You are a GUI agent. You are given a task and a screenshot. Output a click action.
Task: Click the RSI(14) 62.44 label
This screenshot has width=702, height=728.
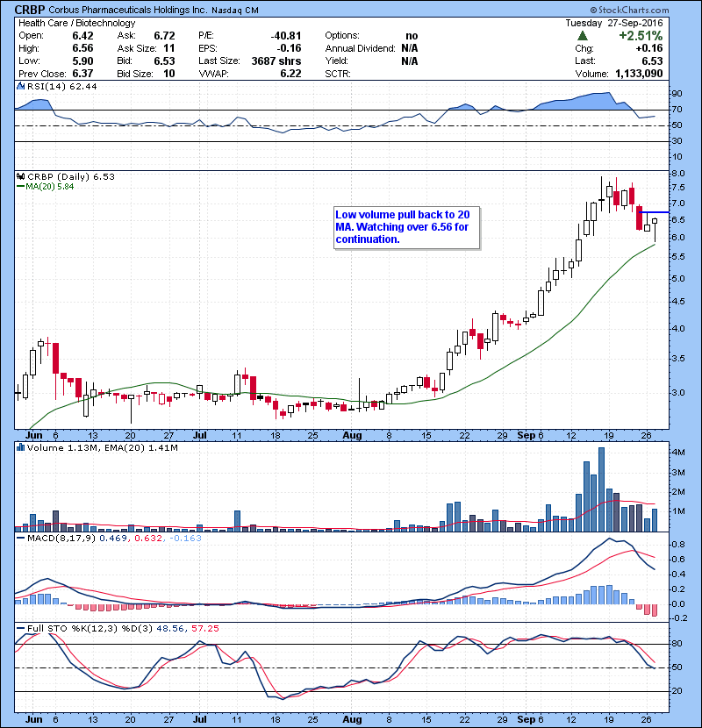pos(61,86)
